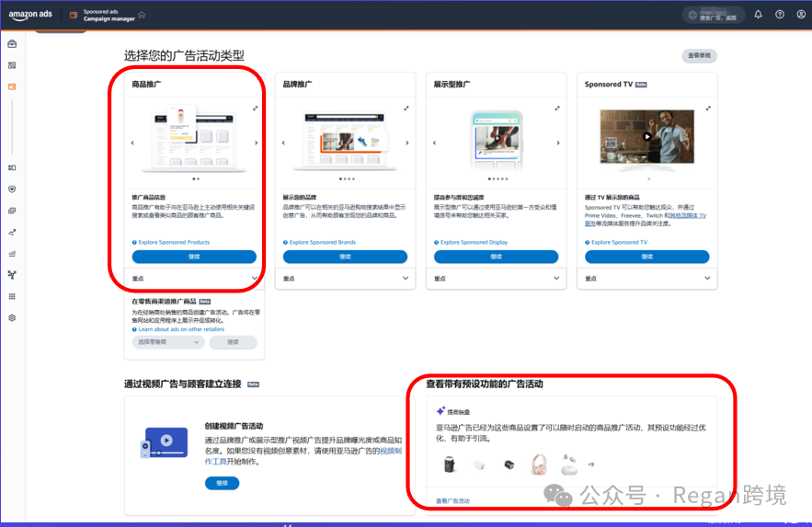Open the bar chart sidebar icon
Viewport: 812px width, 527px height.
point(12,254)
